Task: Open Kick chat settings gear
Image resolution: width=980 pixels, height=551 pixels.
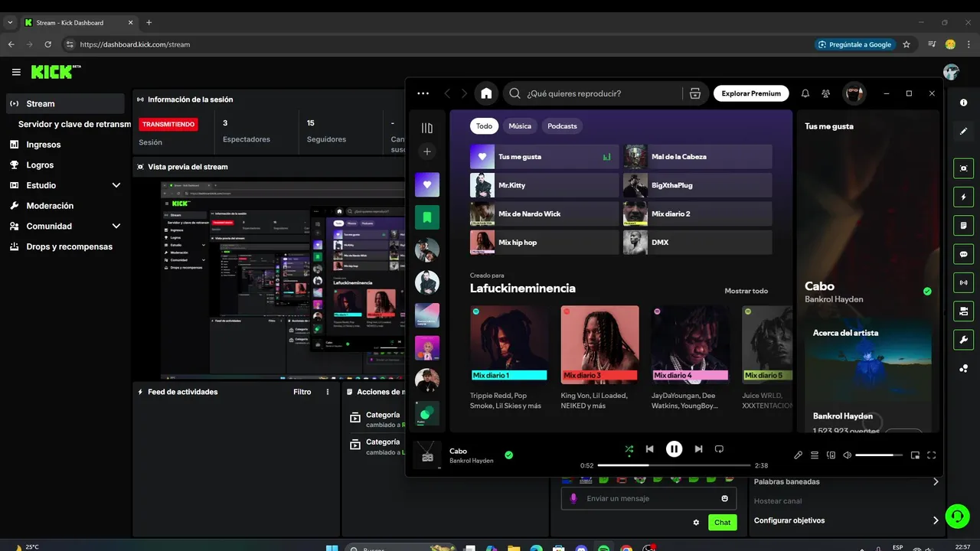Action: pos(696,523)
